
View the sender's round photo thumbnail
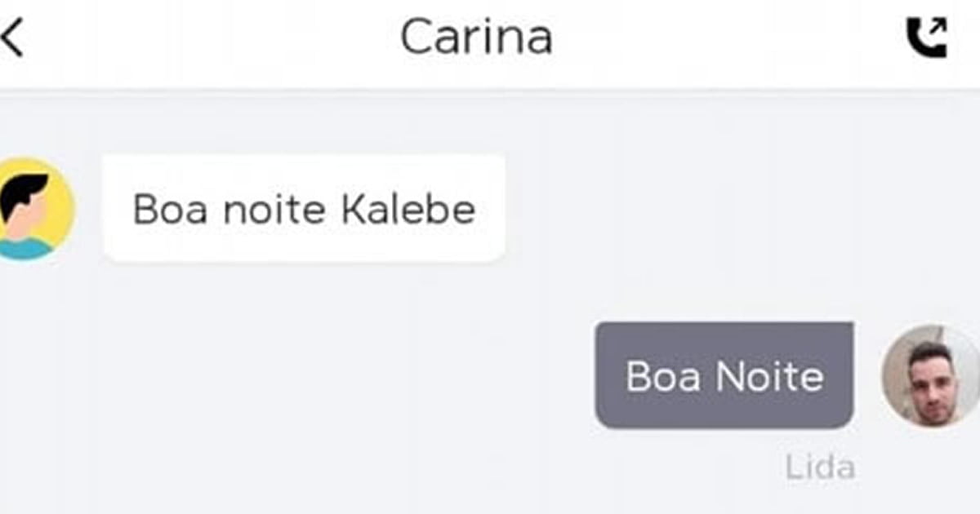[x=931, y=376]
